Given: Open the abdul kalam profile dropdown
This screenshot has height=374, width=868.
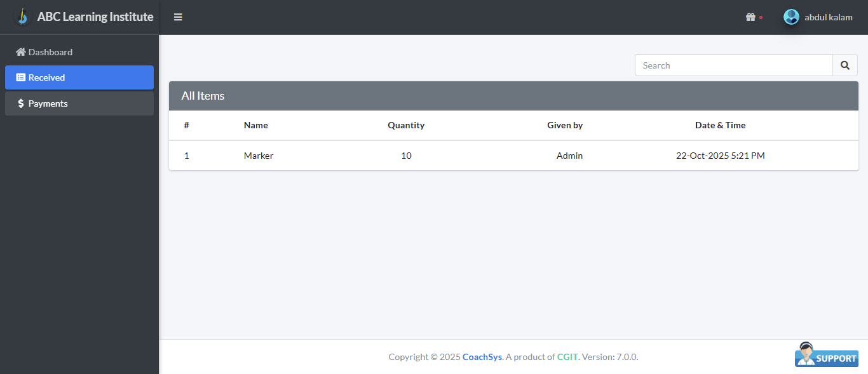Looking at the screenshot, I should point(828,17).
